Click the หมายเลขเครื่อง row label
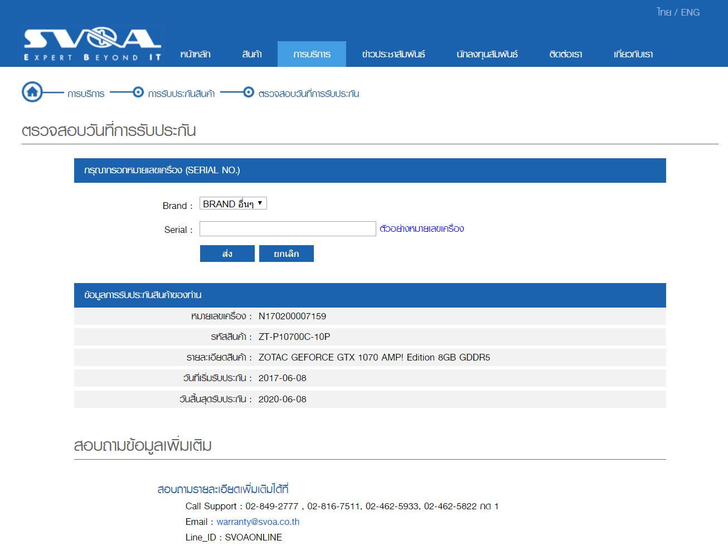The height and width of the screenshot is (560, 728). 221,316
